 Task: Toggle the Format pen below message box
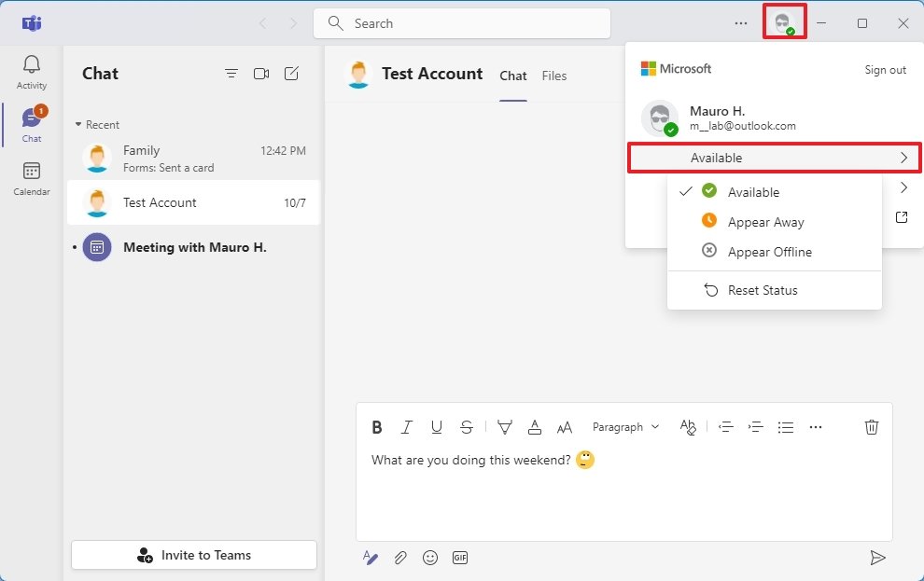[371, 557]
